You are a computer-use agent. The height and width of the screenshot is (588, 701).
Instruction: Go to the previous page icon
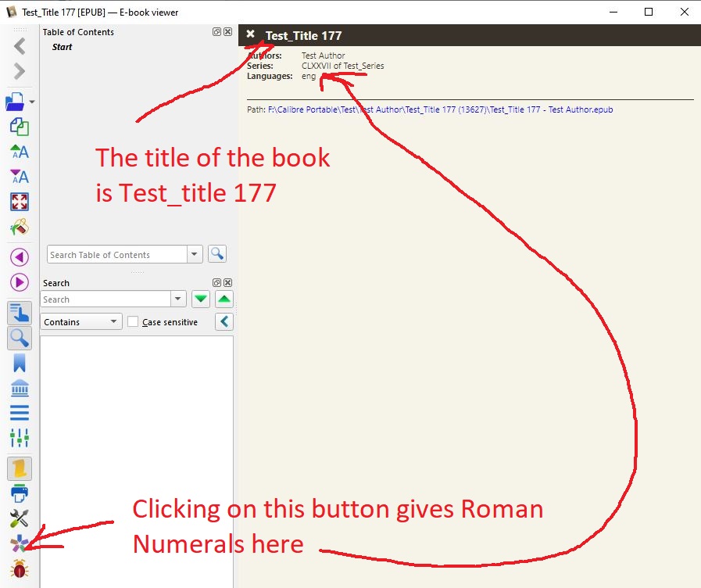pos(20,257)
